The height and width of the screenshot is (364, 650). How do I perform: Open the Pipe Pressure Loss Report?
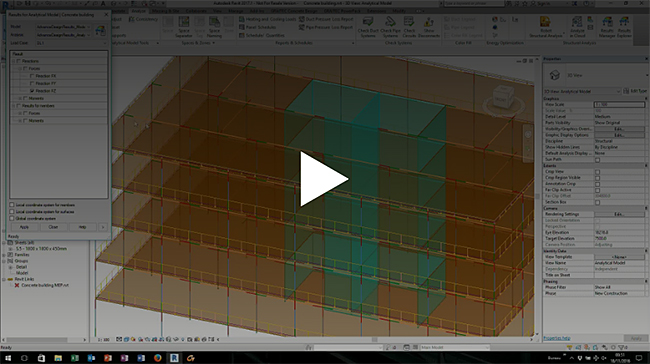click(x=326, y=27)
